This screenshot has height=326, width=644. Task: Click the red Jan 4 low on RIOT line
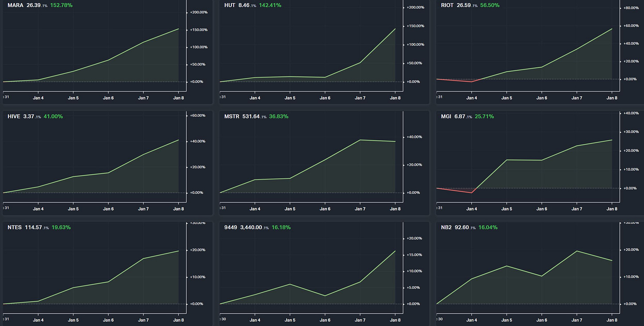[471, 82]
